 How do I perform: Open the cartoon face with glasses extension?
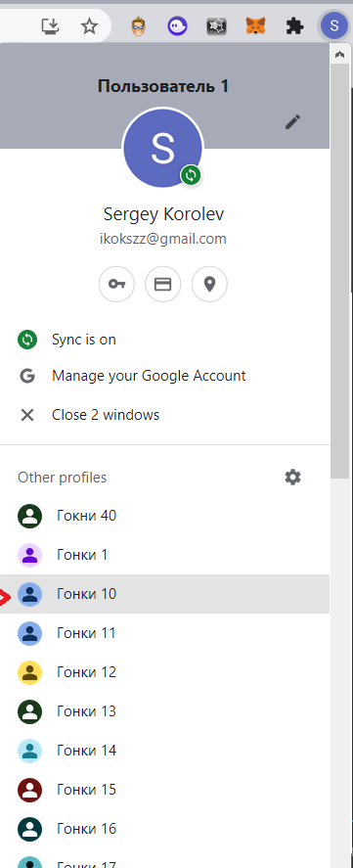tap(138, 25)
